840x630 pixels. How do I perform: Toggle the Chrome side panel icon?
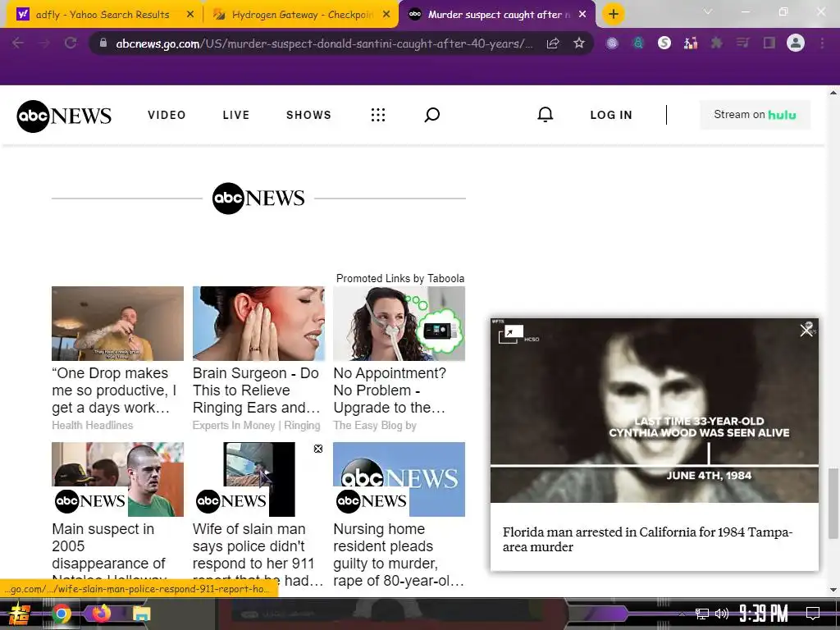[769, 43]
